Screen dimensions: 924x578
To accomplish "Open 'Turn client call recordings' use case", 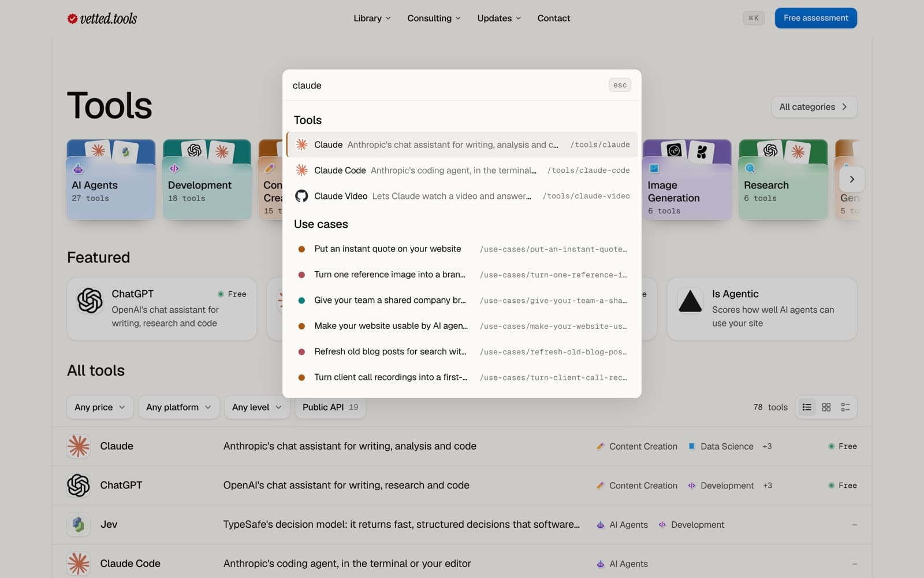I will pos(461,377).
